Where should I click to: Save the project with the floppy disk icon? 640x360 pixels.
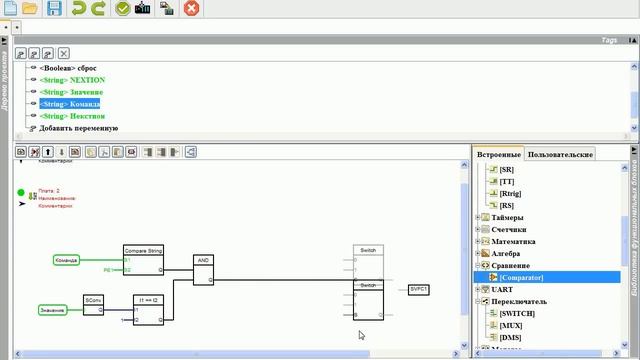(54, 8)
